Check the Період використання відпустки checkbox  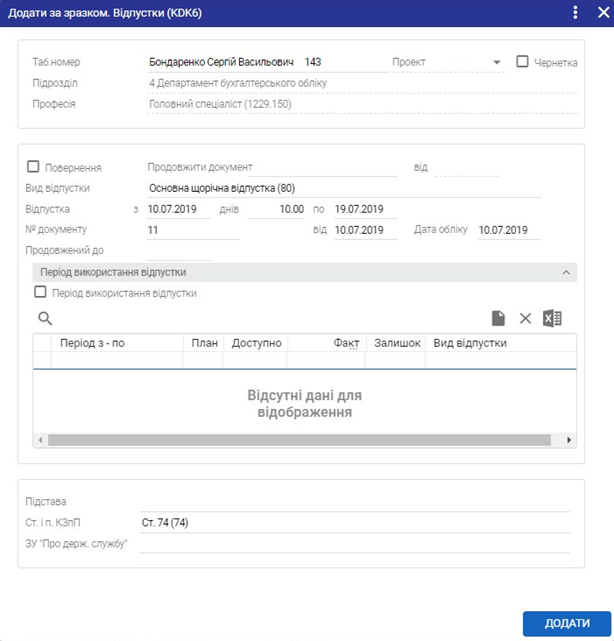tap(41, 293)
